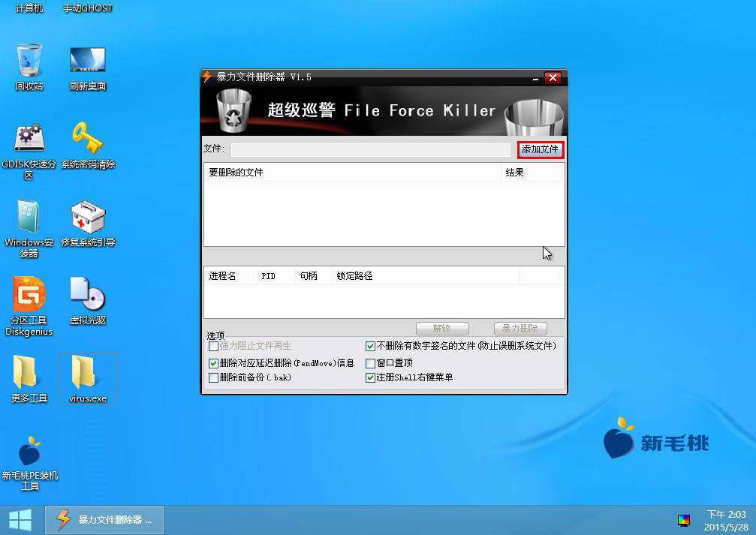
Task: Click the 进程名 column header
Action: 230,276
